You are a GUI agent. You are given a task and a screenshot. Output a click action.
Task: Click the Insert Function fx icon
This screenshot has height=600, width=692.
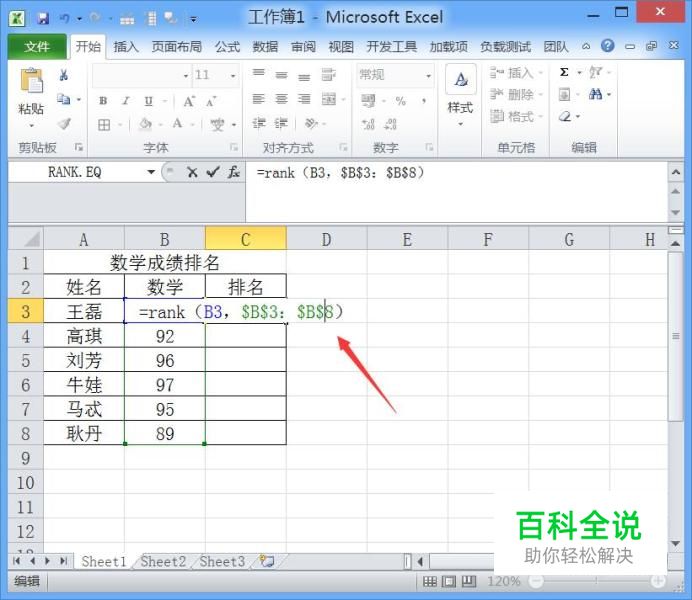point(234,172)
